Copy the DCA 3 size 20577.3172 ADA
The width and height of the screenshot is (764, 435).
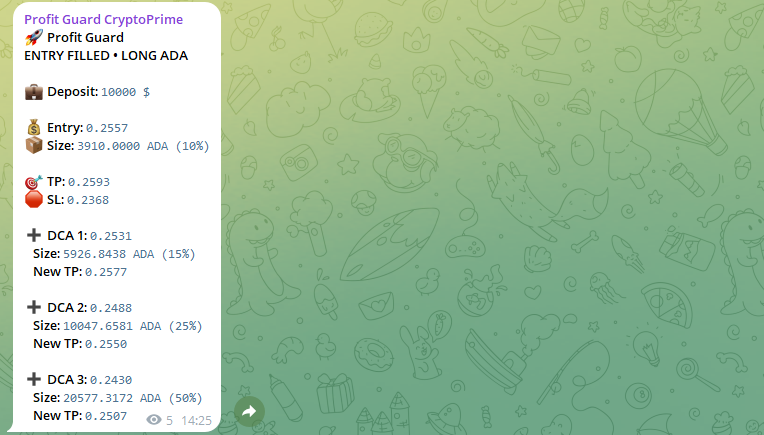(112, 398)
